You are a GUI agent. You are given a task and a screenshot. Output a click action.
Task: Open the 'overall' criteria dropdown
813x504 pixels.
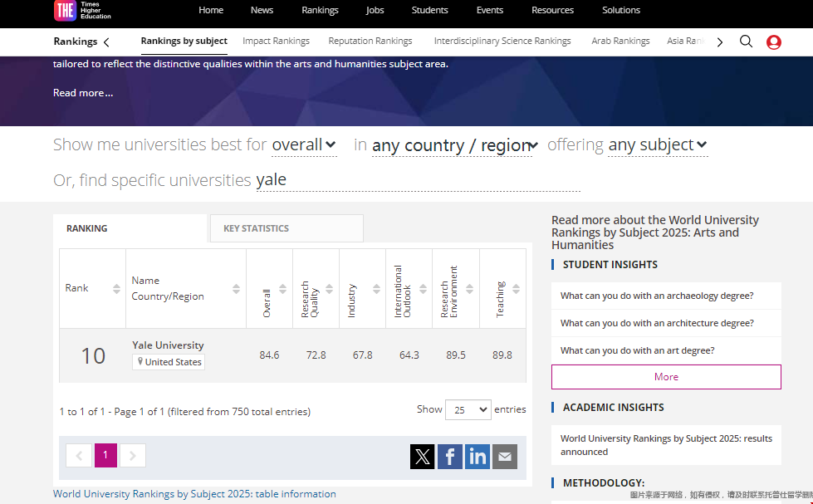(305, 144)
